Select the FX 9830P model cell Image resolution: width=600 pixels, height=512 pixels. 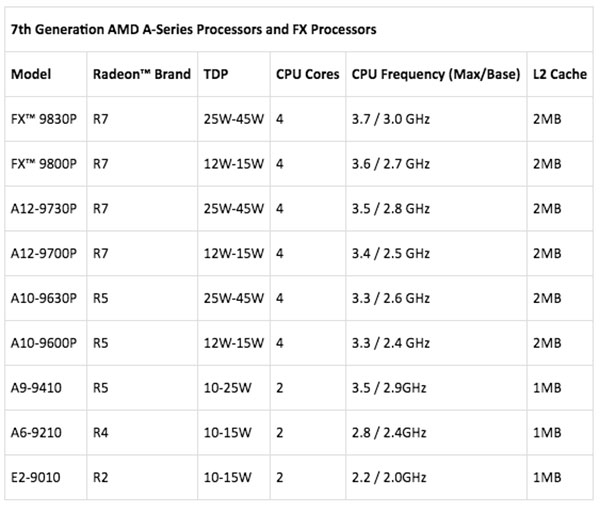[45, 120]
